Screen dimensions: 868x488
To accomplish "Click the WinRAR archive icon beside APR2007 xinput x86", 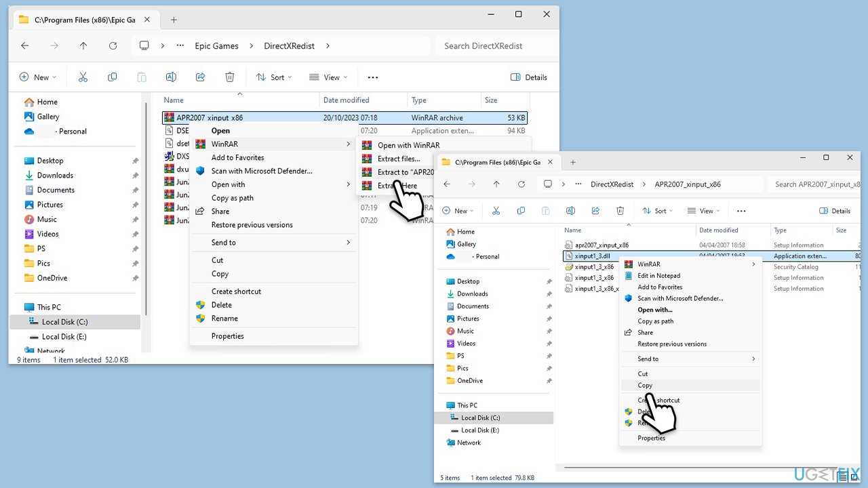I will (x=169, y=117).
